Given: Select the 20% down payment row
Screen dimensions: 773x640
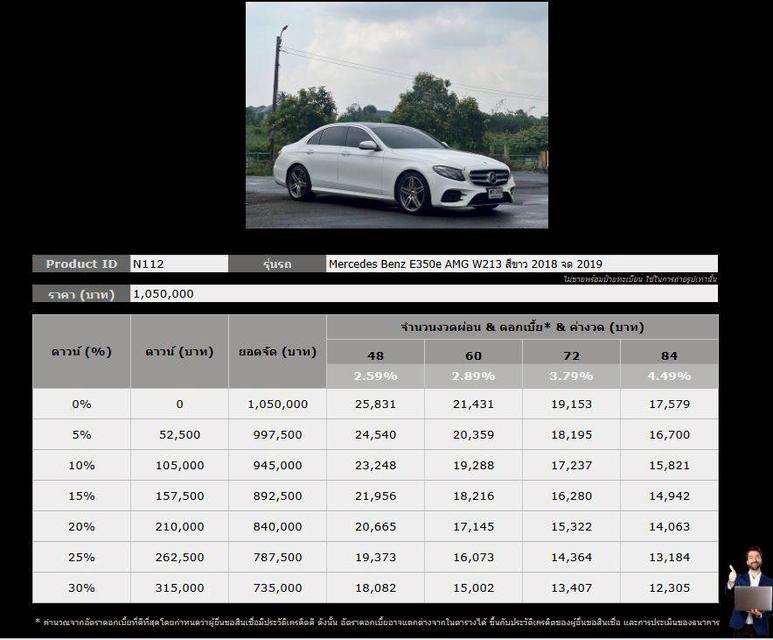Looking at the screenshot, I should click(375, 526).
